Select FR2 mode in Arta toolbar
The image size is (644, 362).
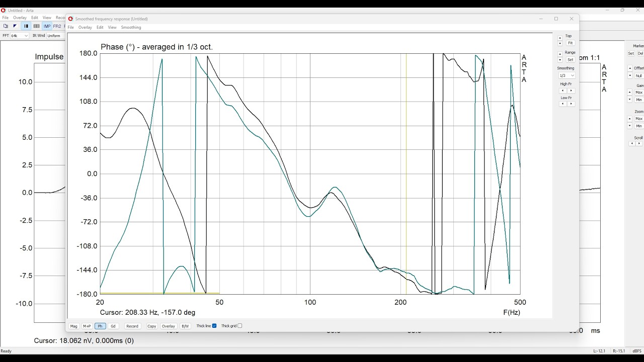57,26
